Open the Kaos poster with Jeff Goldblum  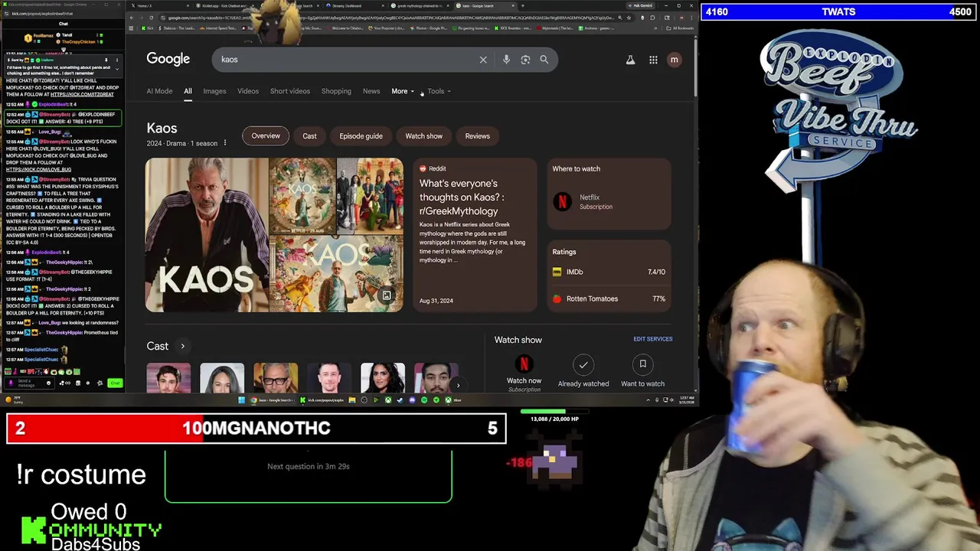(207, 235)
